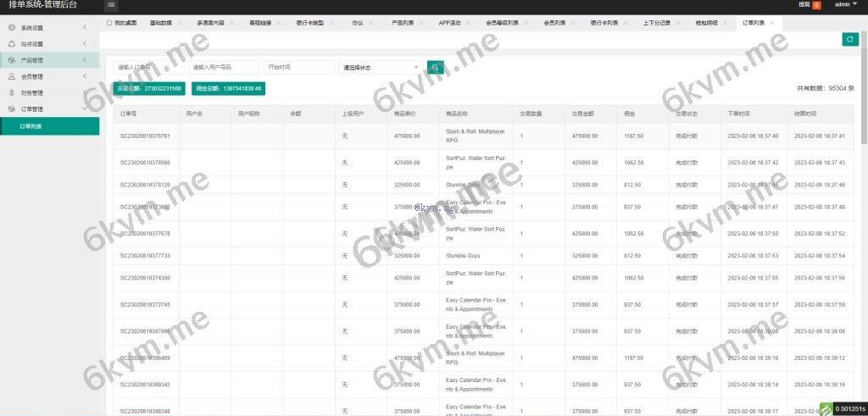Click the 会员管理 user icon

click(x=12, y=76)
